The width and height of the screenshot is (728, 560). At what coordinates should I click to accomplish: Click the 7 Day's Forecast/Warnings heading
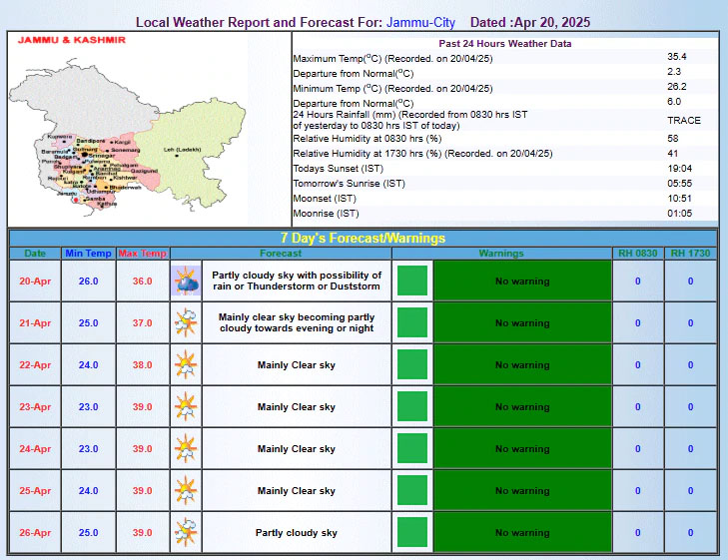(364, 238)
